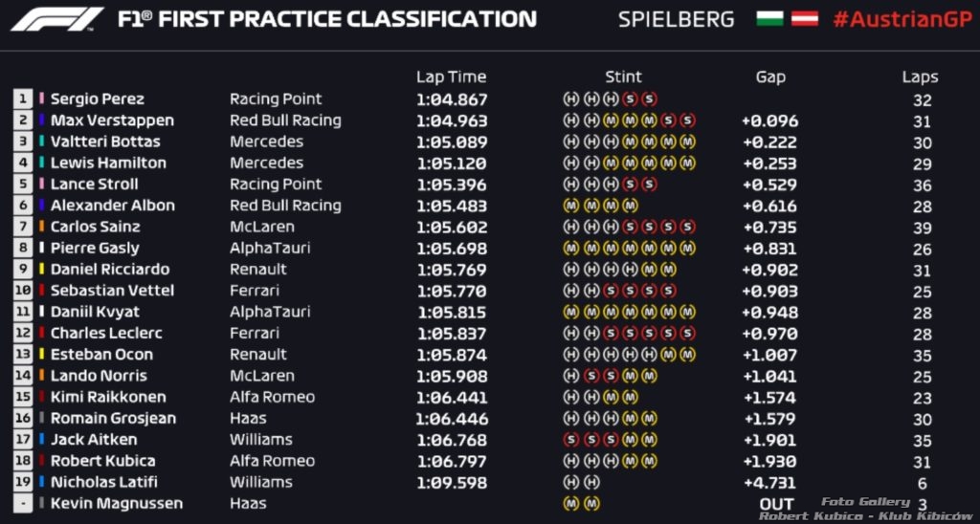Click the first soft tyre icon for Aitken
The height and width of the screenshot is (524, 980).
570,440
